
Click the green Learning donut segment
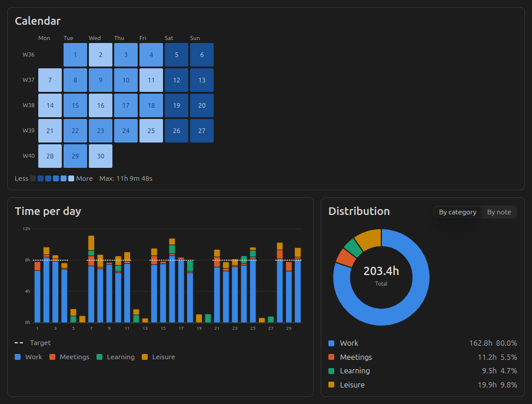pyautogui.click(x=353, y=248)
